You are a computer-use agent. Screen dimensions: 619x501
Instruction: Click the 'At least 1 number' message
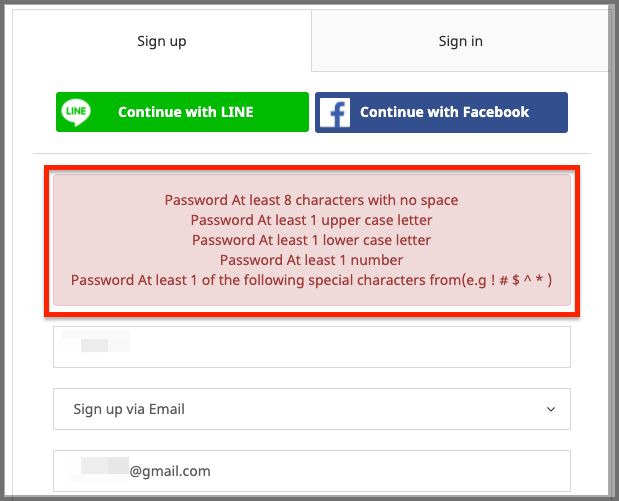311,260
